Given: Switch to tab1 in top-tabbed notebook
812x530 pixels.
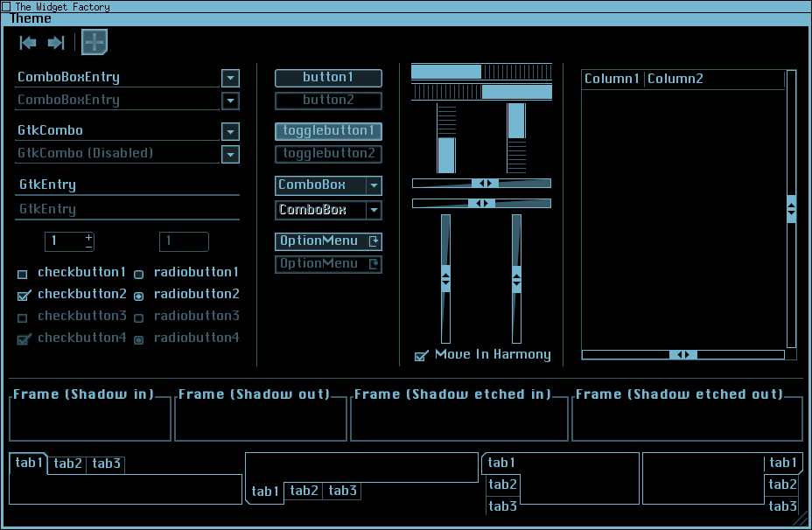Looking at the screenshot, I should pyautogui.click(x=29, y=463).
